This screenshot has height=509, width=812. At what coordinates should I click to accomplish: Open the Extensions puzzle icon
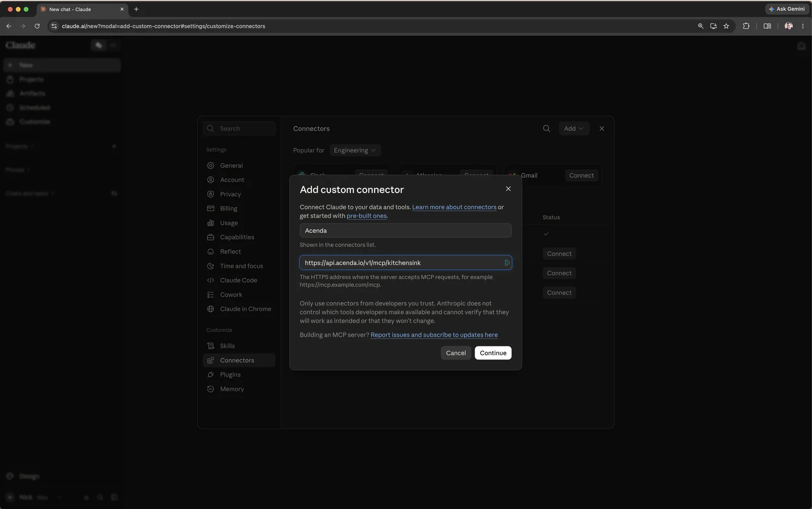point(746,26)
